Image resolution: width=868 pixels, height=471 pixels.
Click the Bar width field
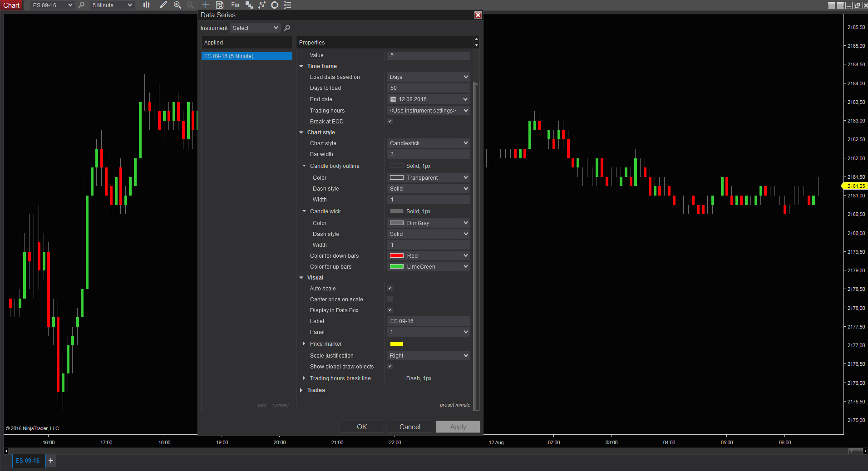click(x=429, y=154)
